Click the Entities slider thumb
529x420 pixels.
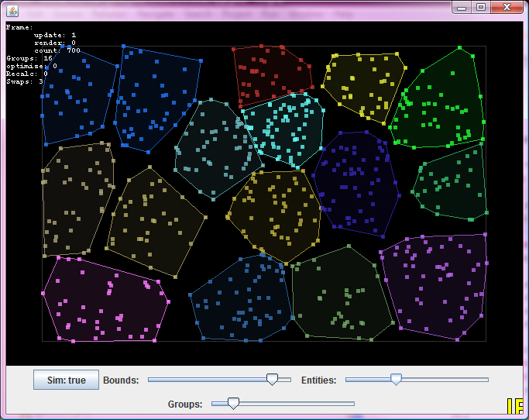tap(396, 379)
